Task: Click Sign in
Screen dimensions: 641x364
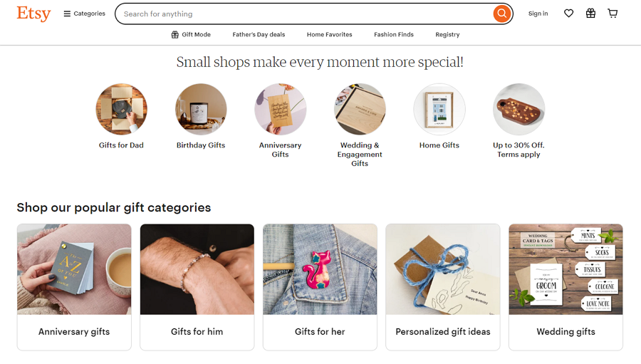Action: click(x=538, y=14)
